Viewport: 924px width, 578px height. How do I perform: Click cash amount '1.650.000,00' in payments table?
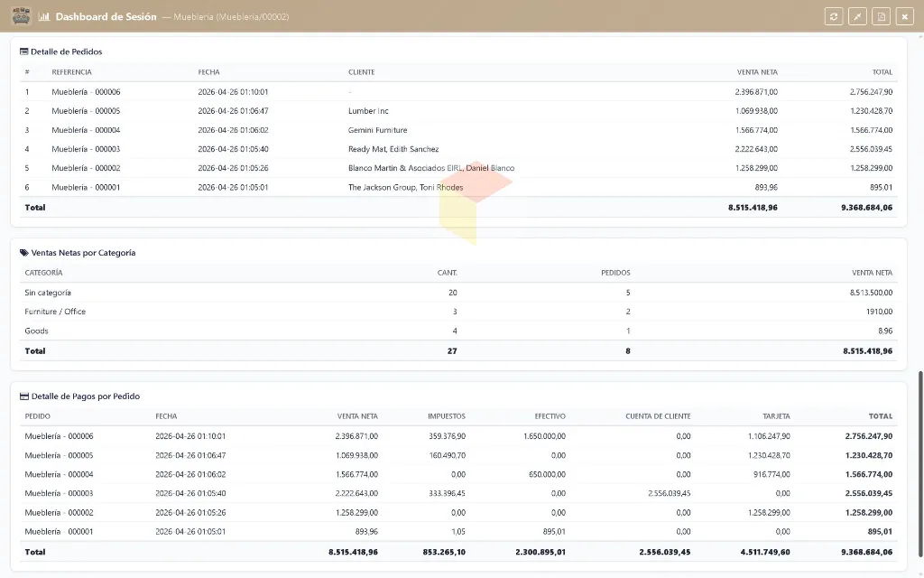click(544, 436)
